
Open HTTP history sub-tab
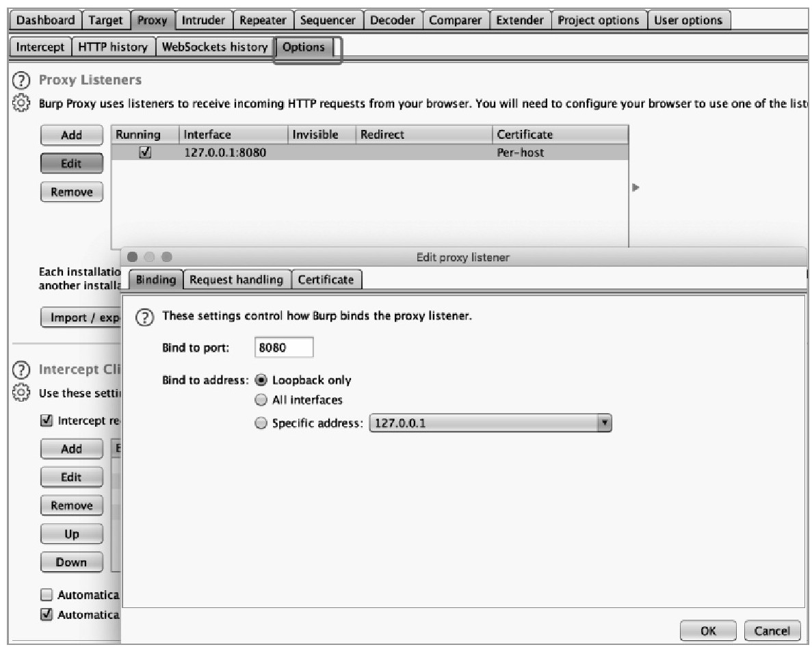click(x=113, y=47)
